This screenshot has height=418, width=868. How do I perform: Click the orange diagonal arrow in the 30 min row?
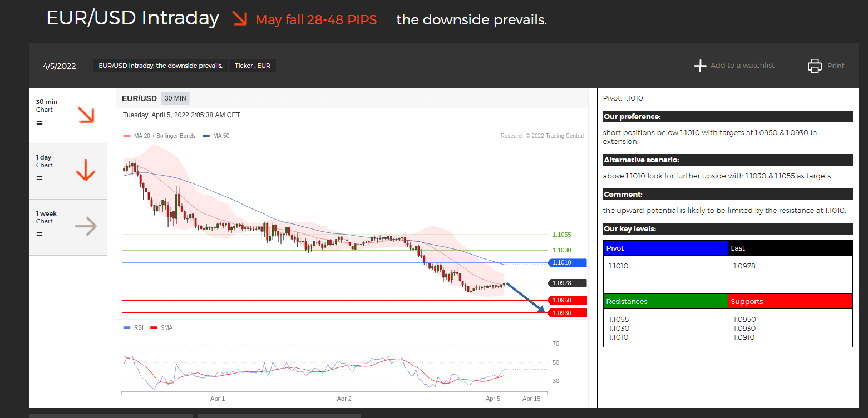click(86, 115)
